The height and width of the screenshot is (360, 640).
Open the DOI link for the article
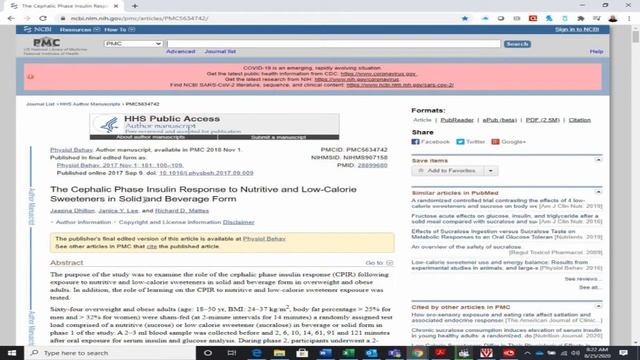pos(206,173)
